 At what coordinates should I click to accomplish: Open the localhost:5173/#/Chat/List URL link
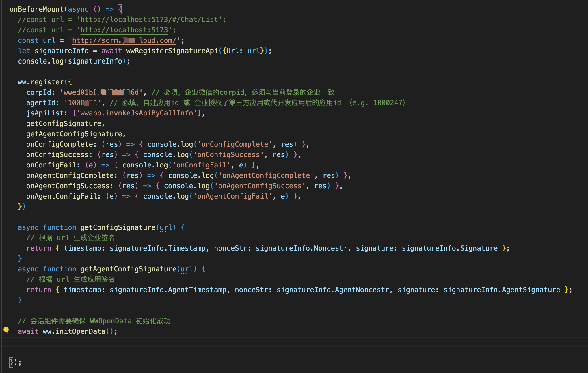149,20
